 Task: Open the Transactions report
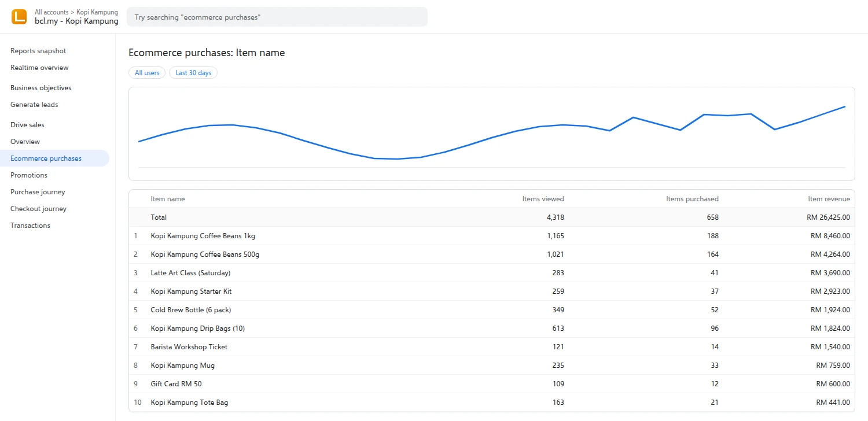point(30,226)
